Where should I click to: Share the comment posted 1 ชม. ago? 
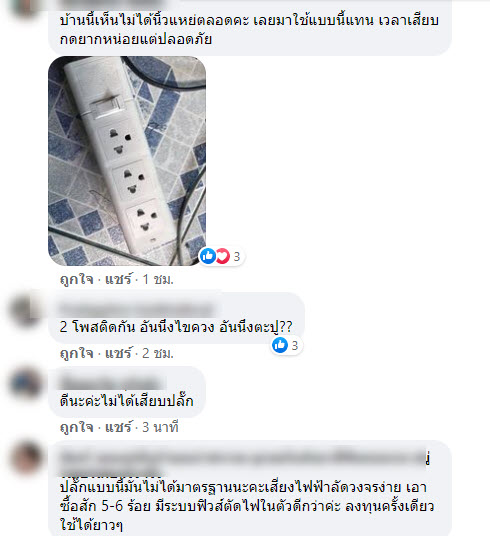[x=118, y=280]
